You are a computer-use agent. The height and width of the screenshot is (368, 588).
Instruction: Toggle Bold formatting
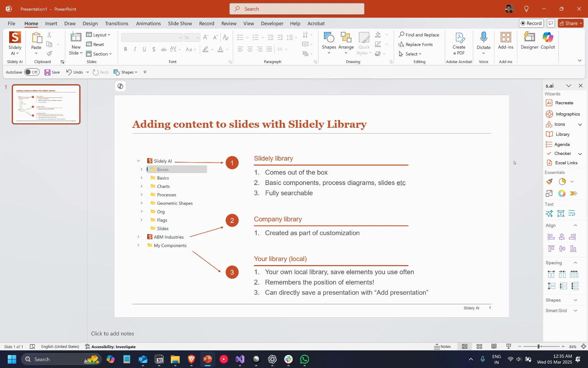[126, 49]
